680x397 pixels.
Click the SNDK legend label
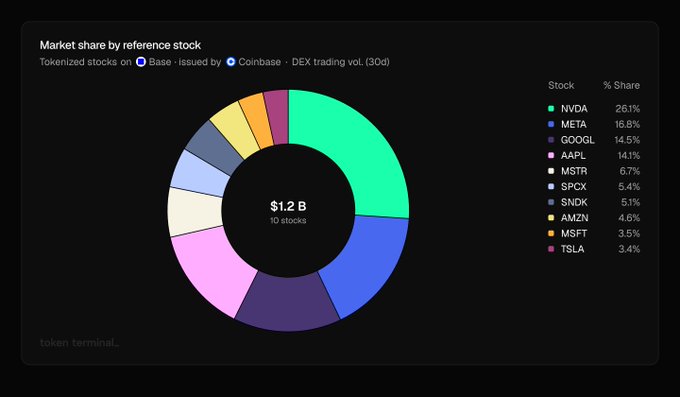574,202
